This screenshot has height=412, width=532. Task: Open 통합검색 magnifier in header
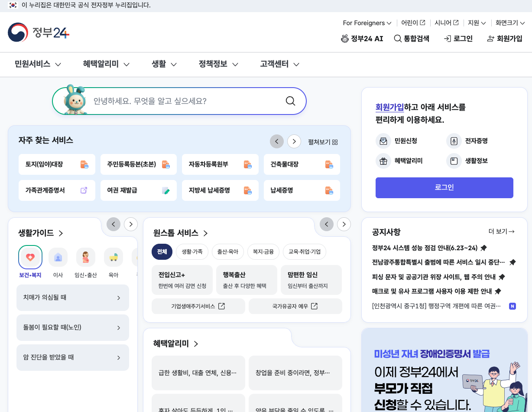tap(398, 39)
